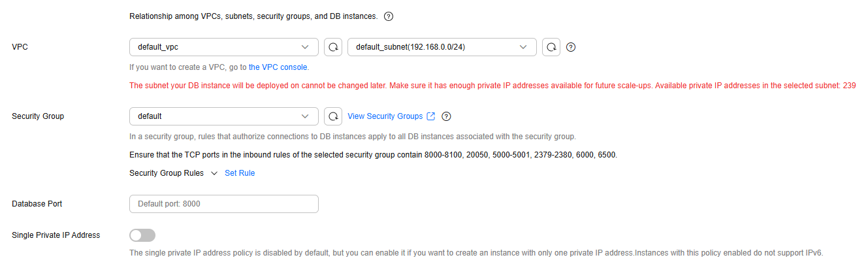The width and height of the screenshot is (868, 266).
Task: Open View Security Groups link
Action: point(385,116)
